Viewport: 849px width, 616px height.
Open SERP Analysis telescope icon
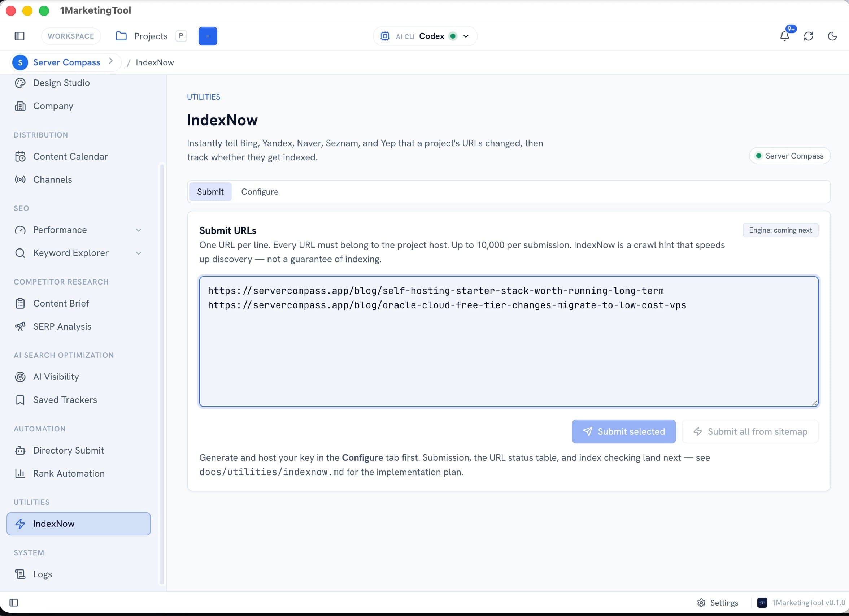point(20,326)
